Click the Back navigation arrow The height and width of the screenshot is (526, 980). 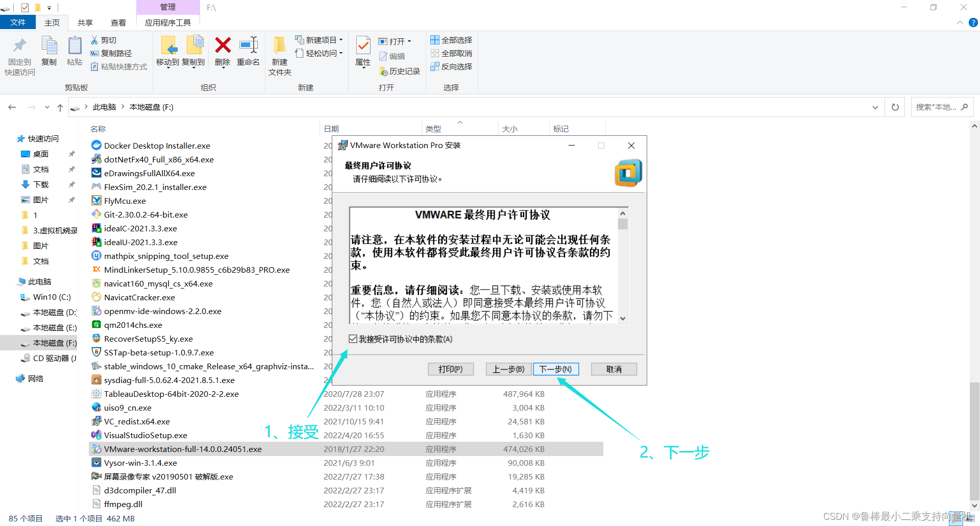[x=12, y=107]
